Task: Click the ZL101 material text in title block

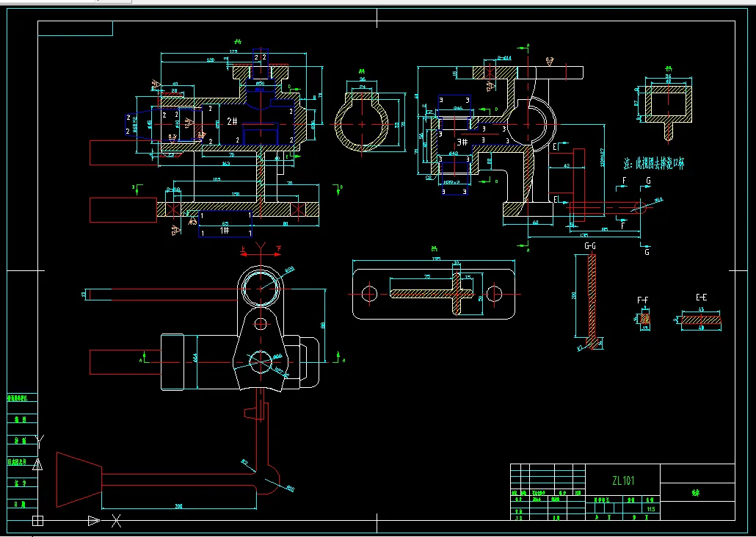Action: click(623, 480)
